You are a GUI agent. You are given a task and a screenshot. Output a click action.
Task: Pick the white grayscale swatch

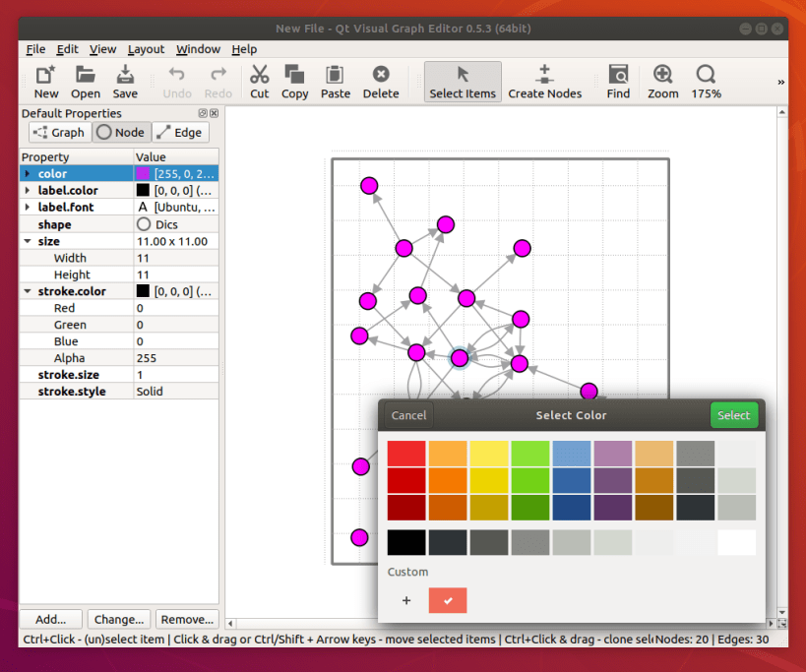point(736,542)
